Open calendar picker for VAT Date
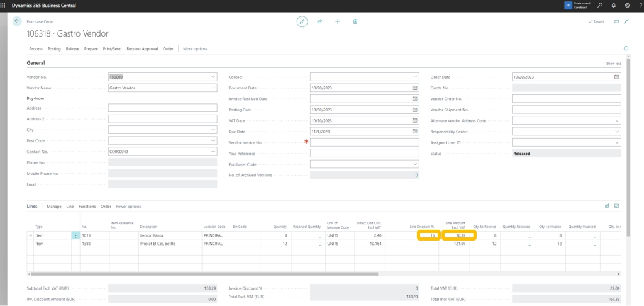Screen dimensions: 644x306 click(415, 120)
